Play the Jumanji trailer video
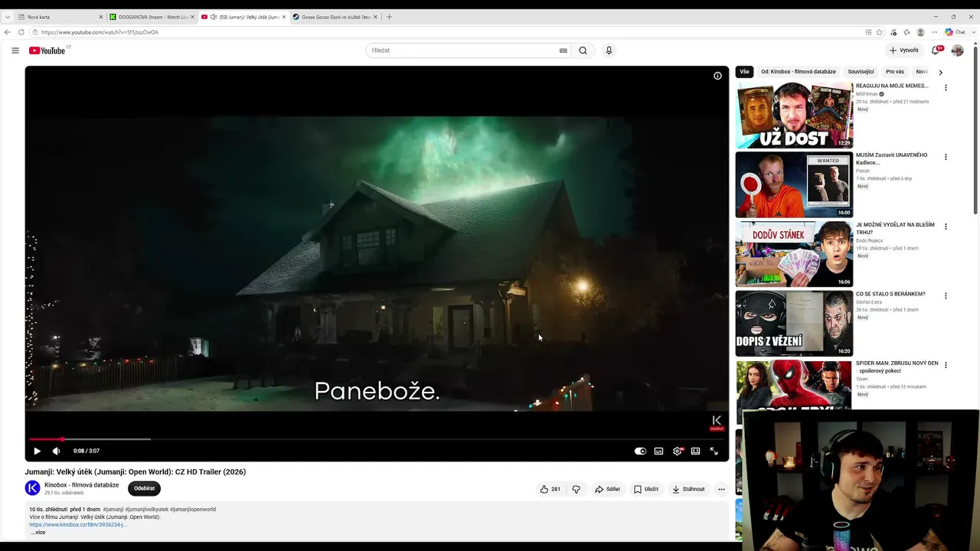This screenshot has width=980, height=551. coord(37,451)
